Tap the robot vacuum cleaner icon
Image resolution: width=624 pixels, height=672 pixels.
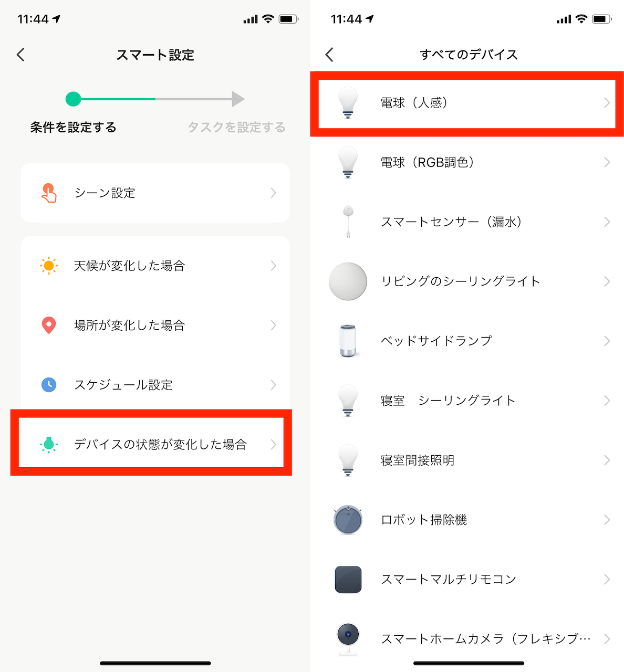[x=348, y=520]
